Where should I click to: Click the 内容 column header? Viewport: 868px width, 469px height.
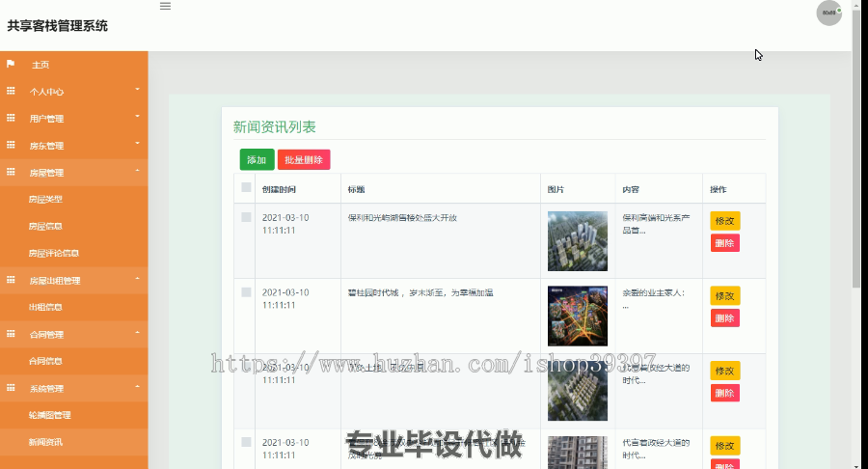631,189
